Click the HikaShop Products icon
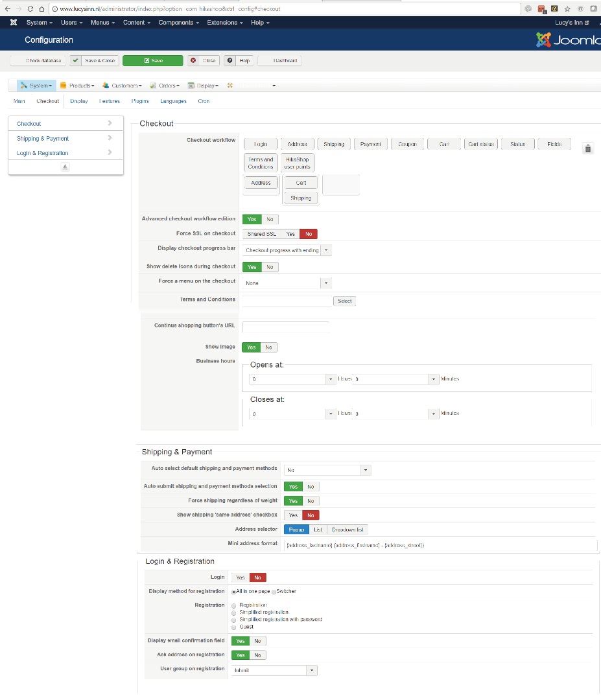 click(63, 86)
